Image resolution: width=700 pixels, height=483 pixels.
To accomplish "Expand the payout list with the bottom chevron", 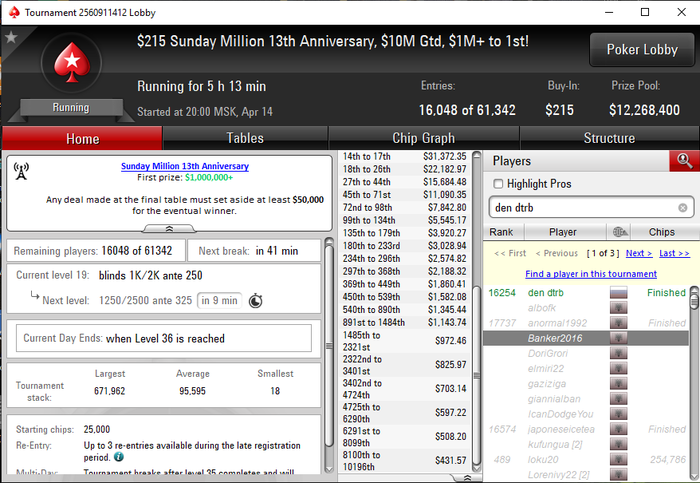I will (467, 478).
